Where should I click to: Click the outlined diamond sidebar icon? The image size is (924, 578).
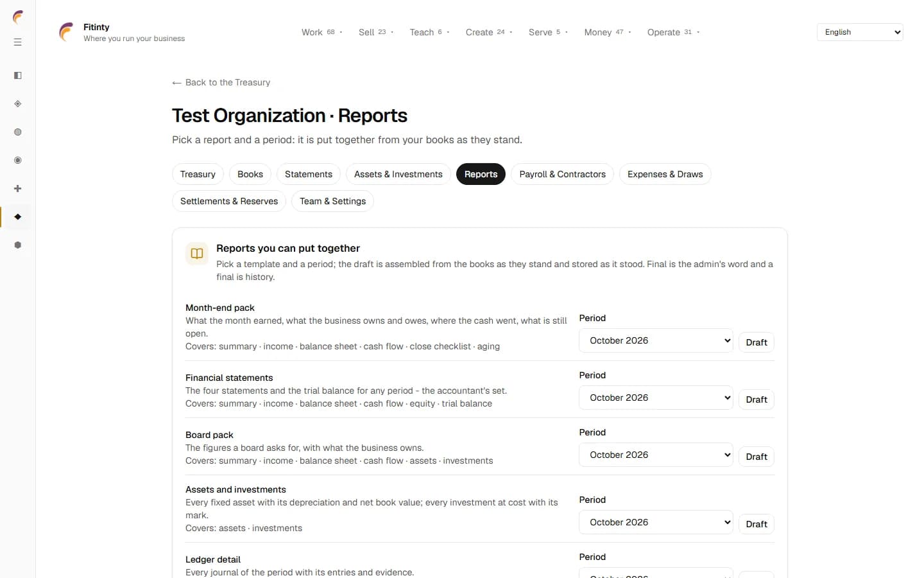tap(18, 104)
